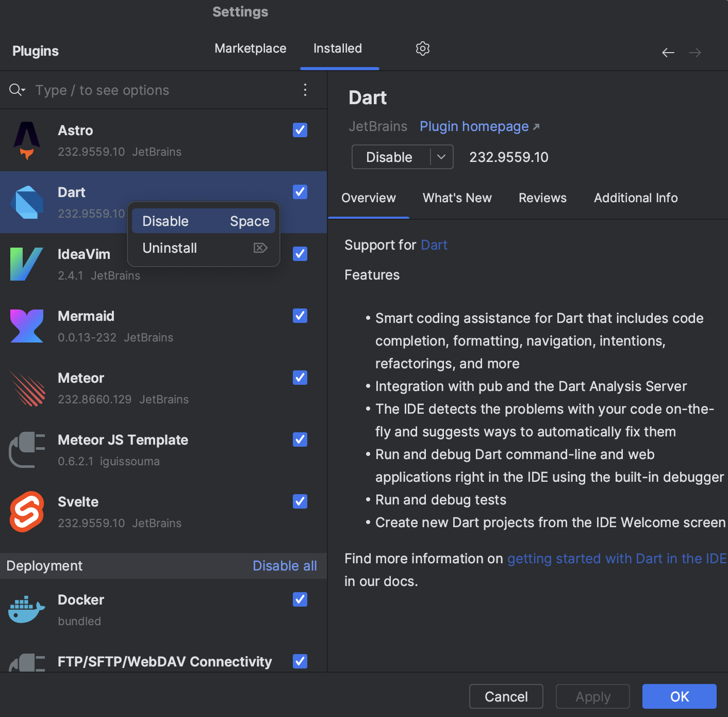The image size is (728, 717).
Task: Open the Disable dropdown arrow for Dart
Action: coord(441,157)
